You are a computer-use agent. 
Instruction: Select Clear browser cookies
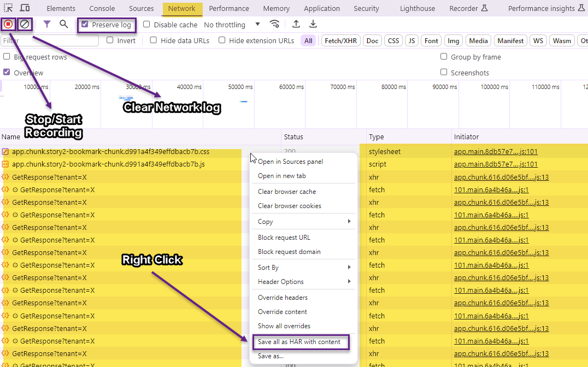click(x=303, y=206)
